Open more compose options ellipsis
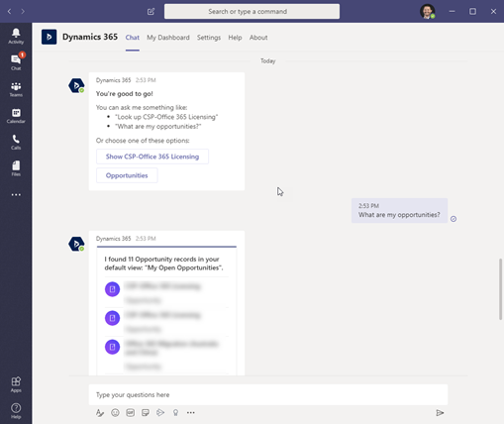This screenshot has width=504, height=424. click(191, 412)
